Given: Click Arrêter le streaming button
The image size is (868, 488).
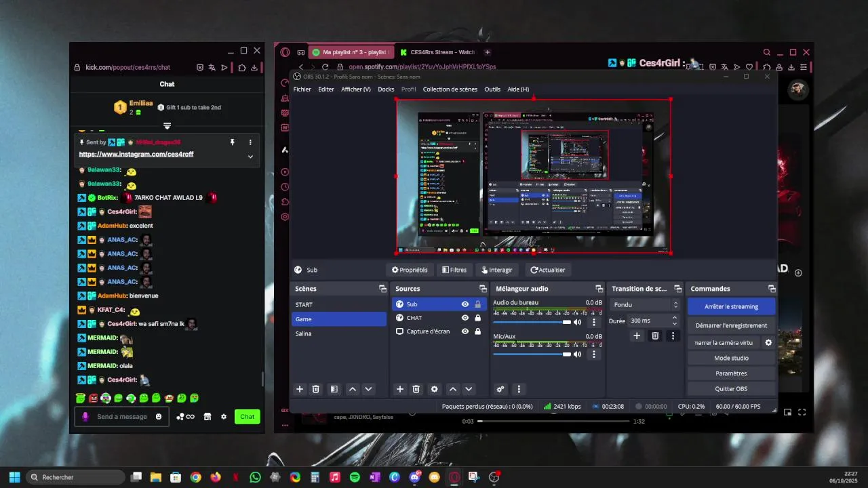Looking at the screenshot, I should coord(731,306).
